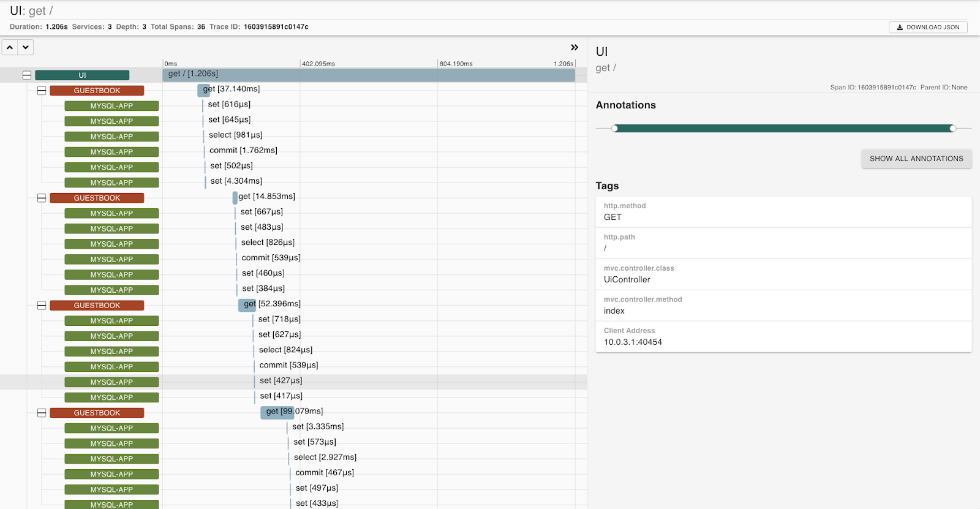Collapse the root UI service span

(27, 75)
